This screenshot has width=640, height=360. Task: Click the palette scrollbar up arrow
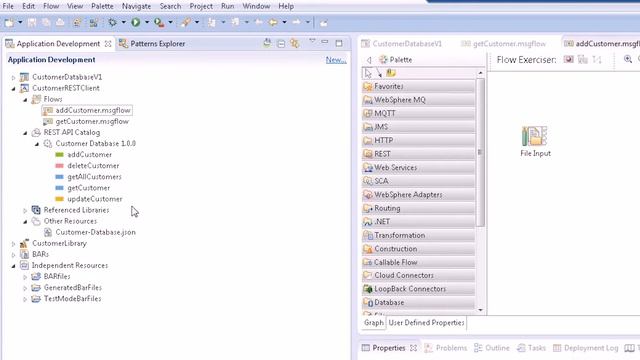tap(480, 73)
